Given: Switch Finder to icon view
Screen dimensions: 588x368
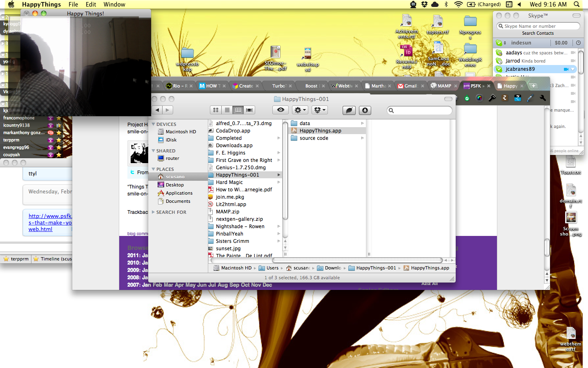Looking at the screenshot, I should point(216,110).
